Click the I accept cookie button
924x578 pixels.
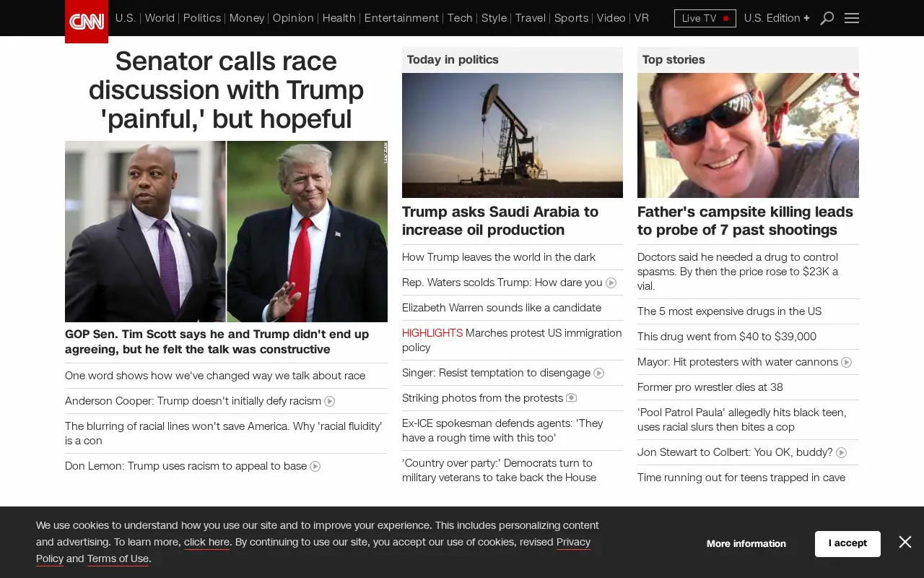click(847, 543)
